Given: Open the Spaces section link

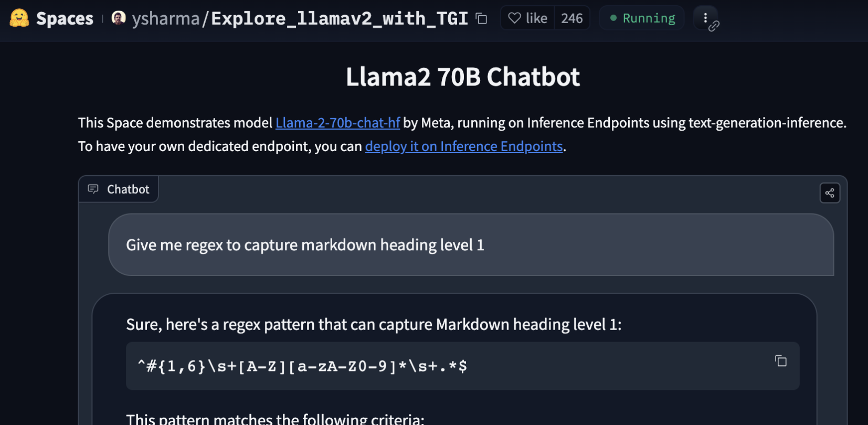Looking at the screenshot, I should (65, 19).
